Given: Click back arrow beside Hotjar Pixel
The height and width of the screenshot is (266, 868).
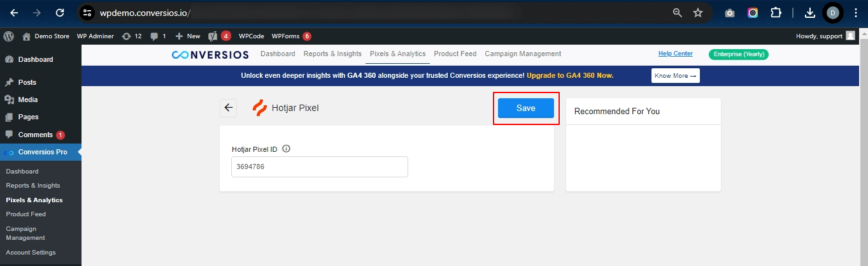Looking at the screenshot, I should [x=229, y=108].
